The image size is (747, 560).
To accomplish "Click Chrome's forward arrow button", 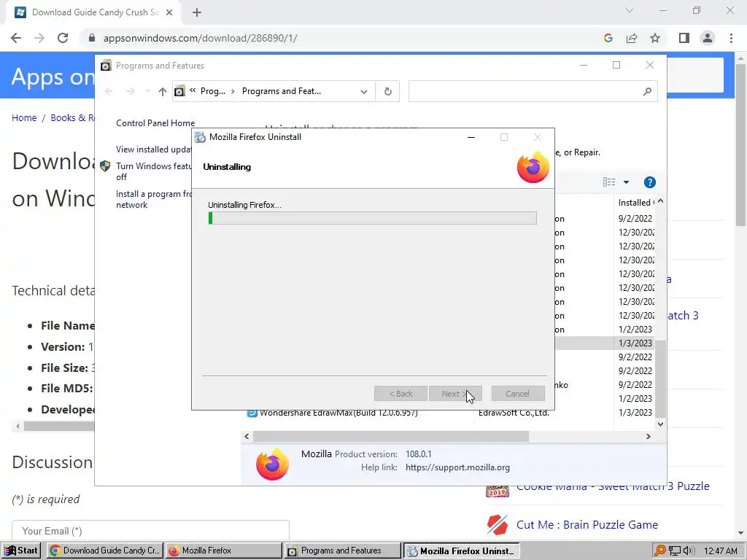I will (x=39, y=38).
